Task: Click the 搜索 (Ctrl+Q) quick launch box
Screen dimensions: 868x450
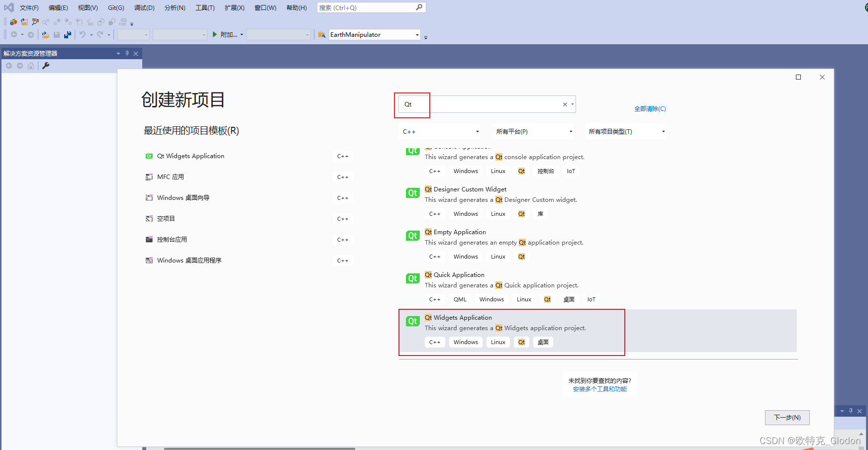Action: click(371, 7)
